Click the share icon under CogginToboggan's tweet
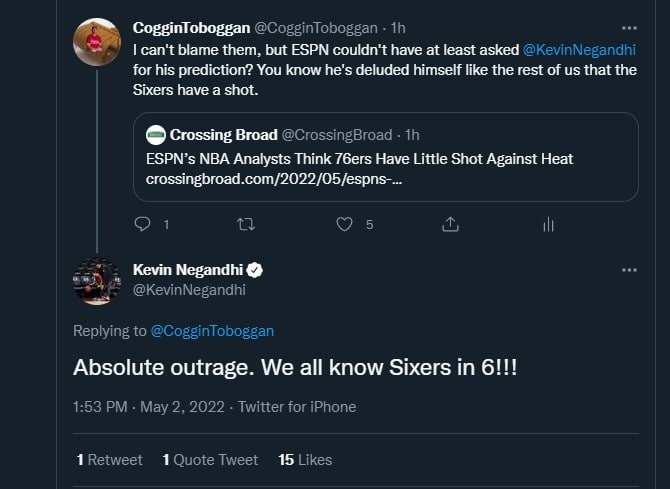 pyautogui.click(x=450, y=225)
